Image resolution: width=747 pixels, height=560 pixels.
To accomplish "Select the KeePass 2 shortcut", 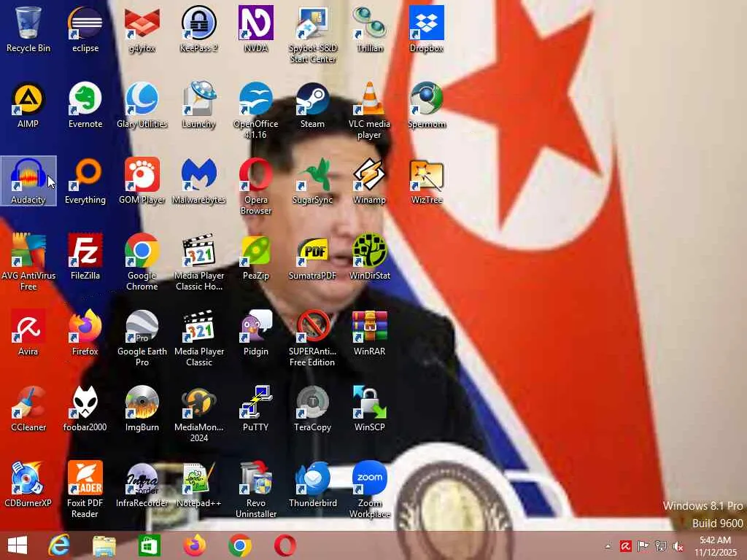I will point(198,29).
